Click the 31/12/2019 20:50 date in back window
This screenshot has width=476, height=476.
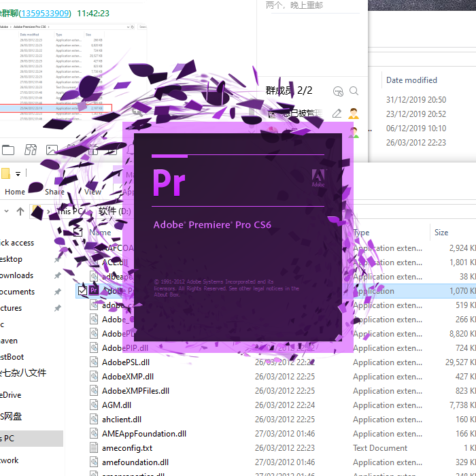point(416,100)
